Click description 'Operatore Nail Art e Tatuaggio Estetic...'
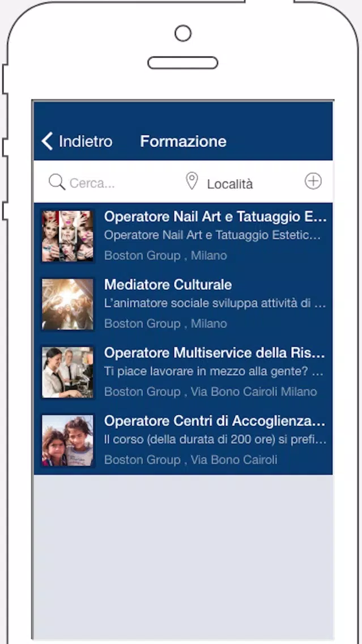 pyautogui.click(x=212, y=235)
